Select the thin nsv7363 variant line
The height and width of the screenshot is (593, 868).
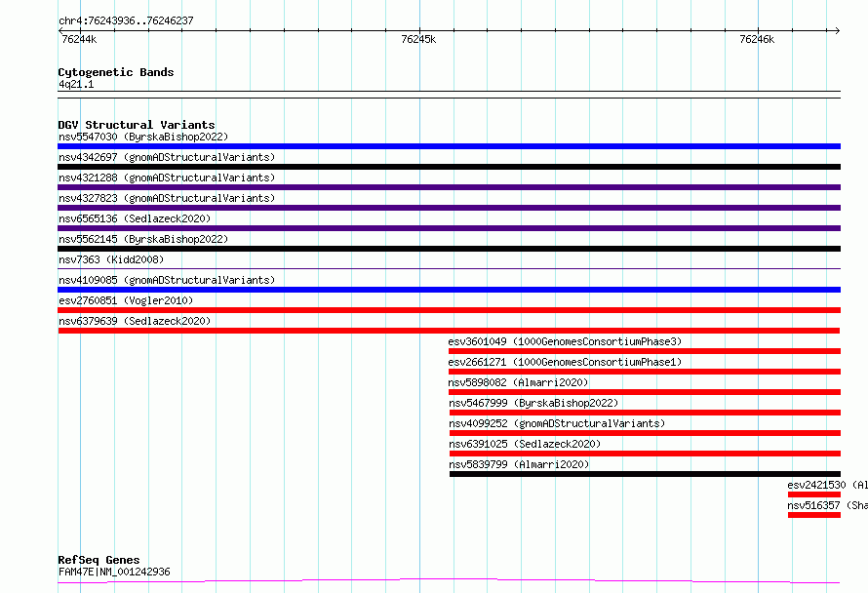point(449,269)
